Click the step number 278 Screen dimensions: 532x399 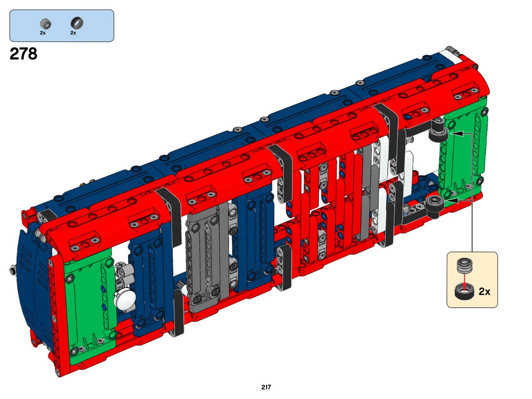pyautogui.click(x=24, y=54)
